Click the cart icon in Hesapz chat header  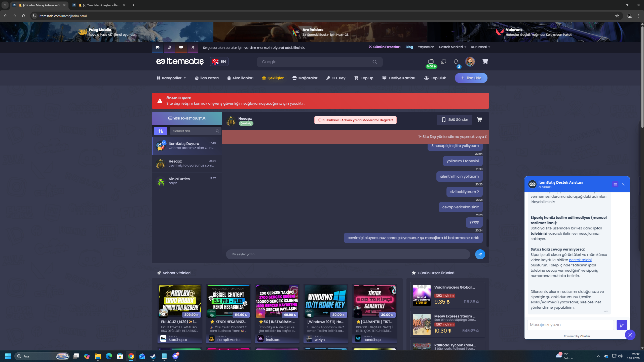479,120
